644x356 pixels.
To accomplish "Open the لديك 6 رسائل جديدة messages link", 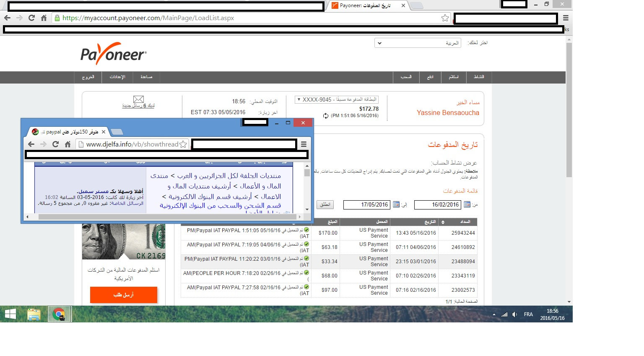I will click(x=138, y=105).
